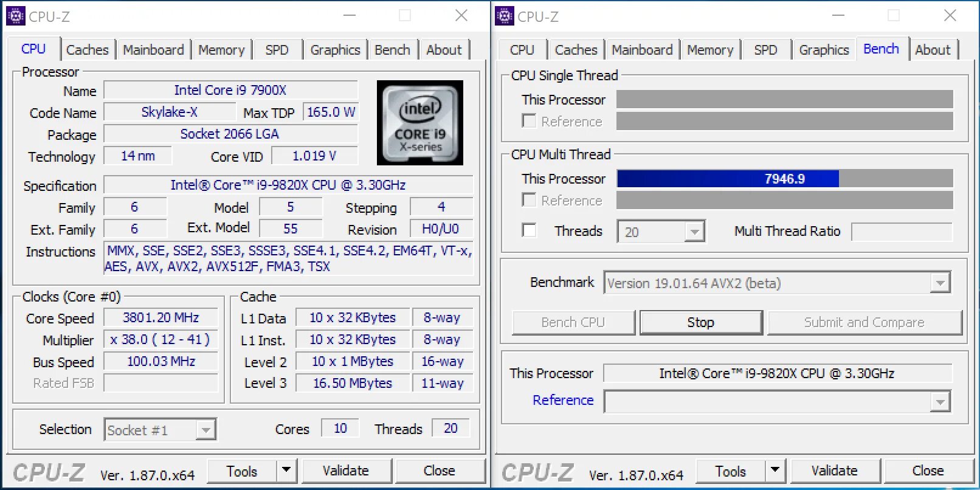The height and width of the screenshot is (490, 980).
Task: Open About tab in right window
Action: [933, 50]
